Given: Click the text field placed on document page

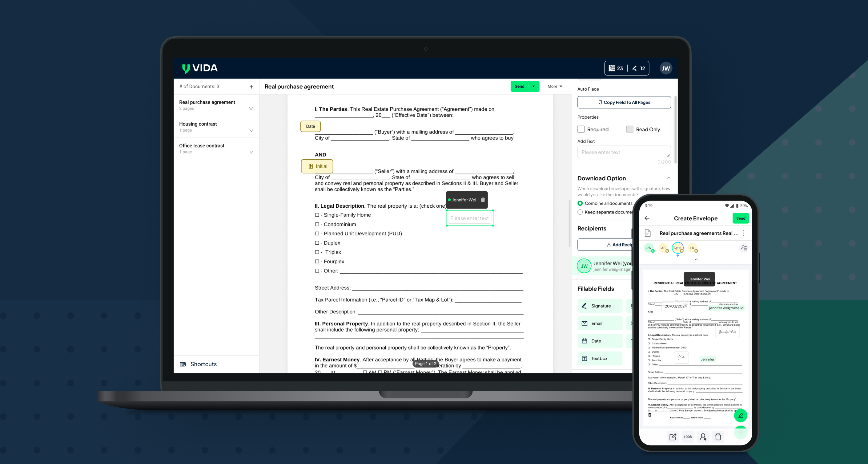Looking at the screenshot, I should [469, 218].
